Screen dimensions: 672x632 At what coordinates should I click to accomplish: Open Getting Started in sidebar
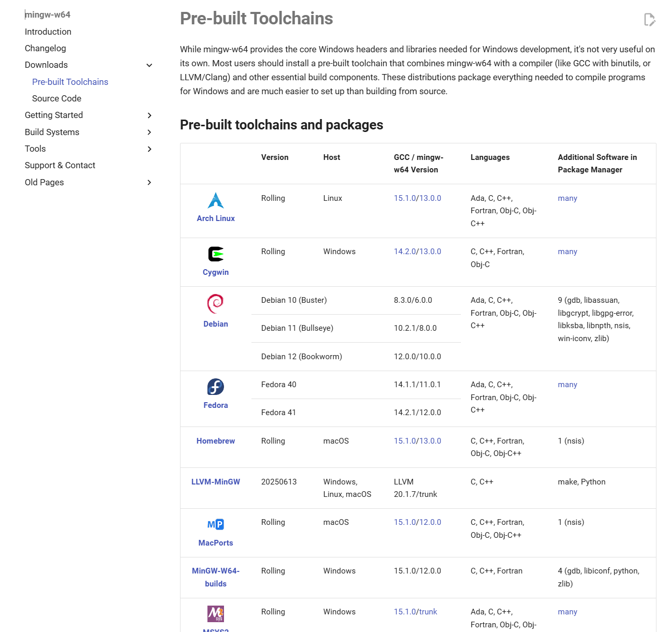(54, 115)
